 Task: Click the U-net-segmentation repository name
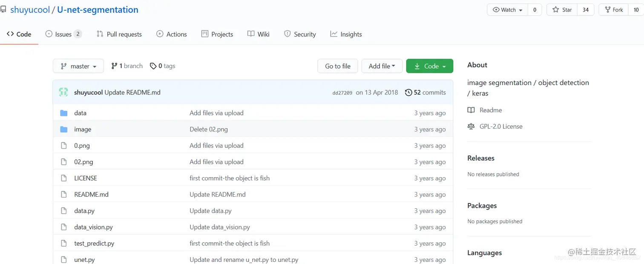[98, 10]
